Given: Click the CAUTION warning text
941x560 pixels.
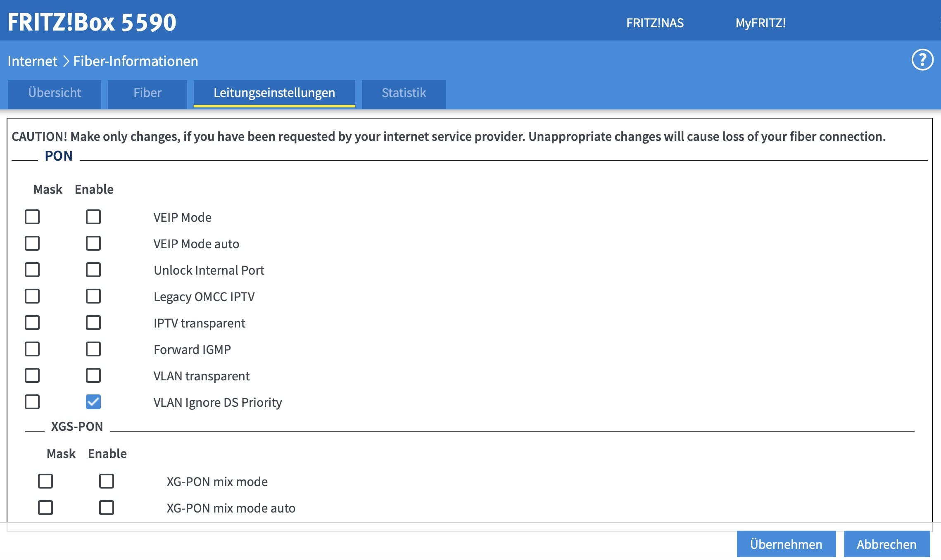Looking at the screenshot, I should pos(449,136).
